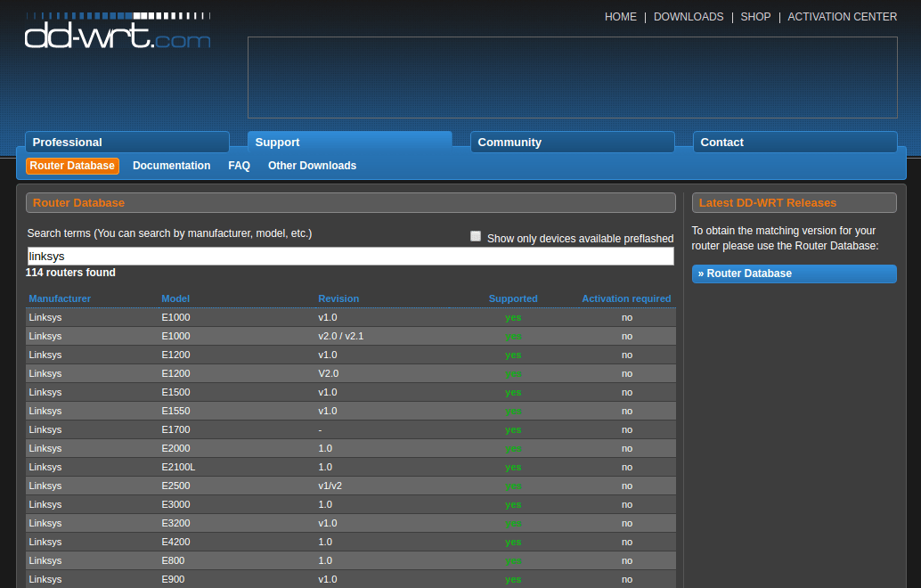Select the E1000 v1.0 row

coord(351,318)
